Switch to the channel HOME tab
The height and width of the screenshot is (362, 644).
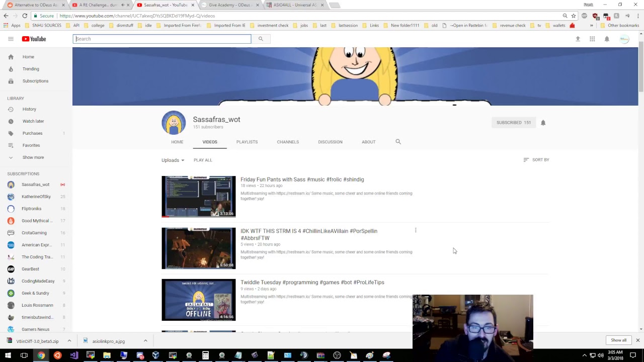(177, 142)
